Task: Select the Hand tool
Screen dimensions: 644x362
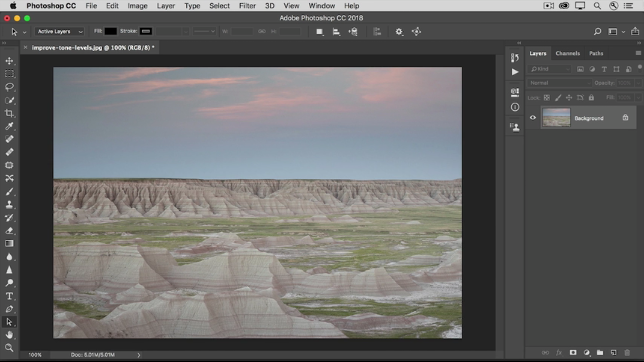Action: 9,335
